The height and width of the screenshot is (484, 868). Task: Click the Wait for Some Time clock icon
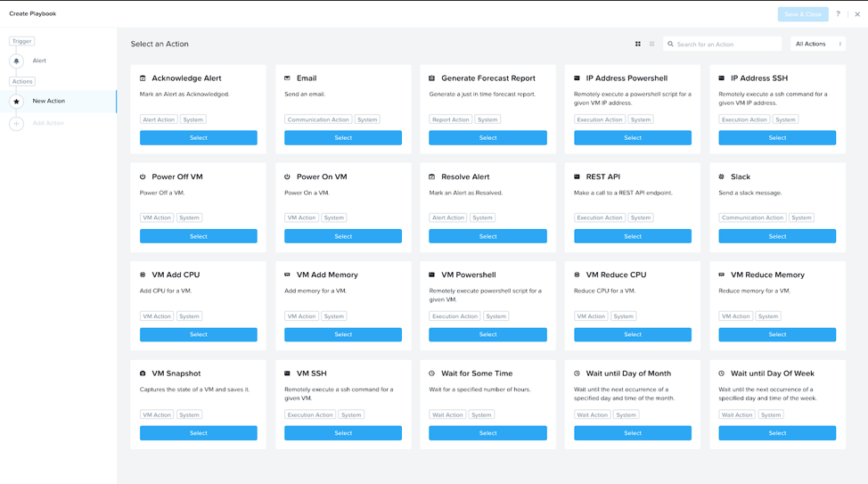pyautogui.click(x=432, y=373)
